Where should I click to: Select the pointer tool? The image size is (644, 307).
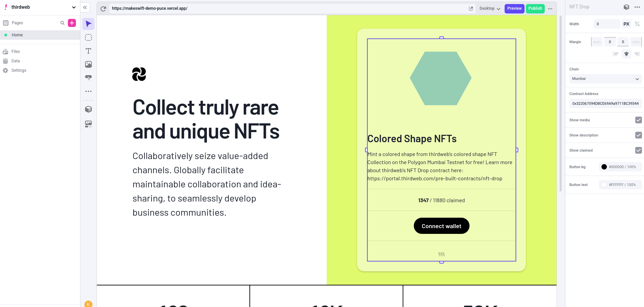pyautogui.click(x=88, y=24)
